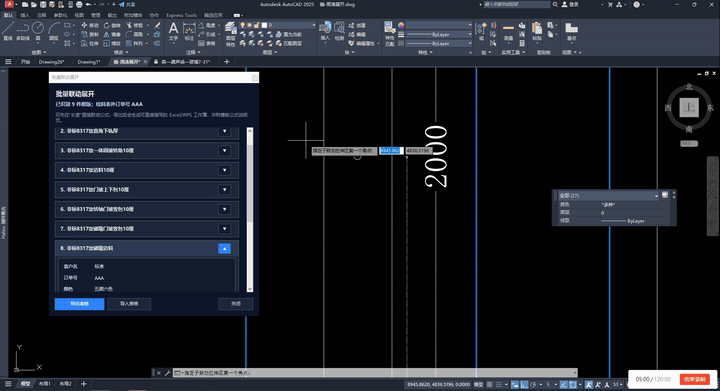Viewport: 720px width, 391px height.
Task: Click the 登录 sign-in button
Action: pyautogui.click(x=570, y=5)
